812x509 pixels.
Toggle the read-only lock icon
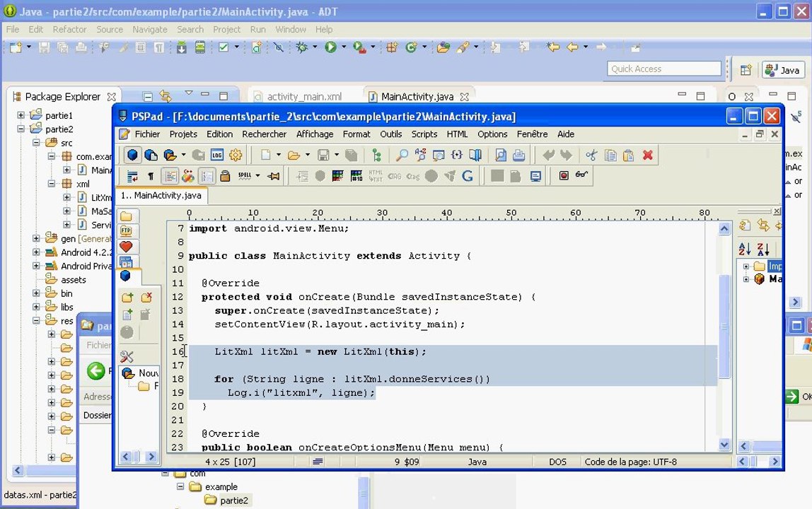(x=225, y=176)
